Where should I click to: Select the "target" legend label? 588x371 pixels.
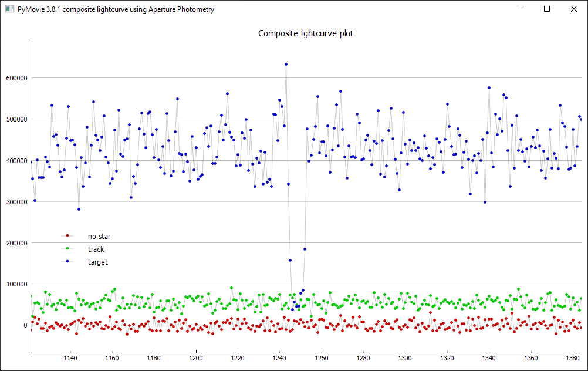tap(98, 262)
